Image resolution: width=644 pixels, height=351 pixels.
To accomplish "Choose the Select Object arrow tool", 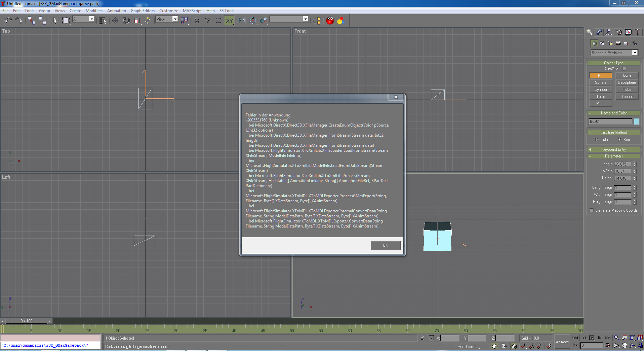I will 55,21.
